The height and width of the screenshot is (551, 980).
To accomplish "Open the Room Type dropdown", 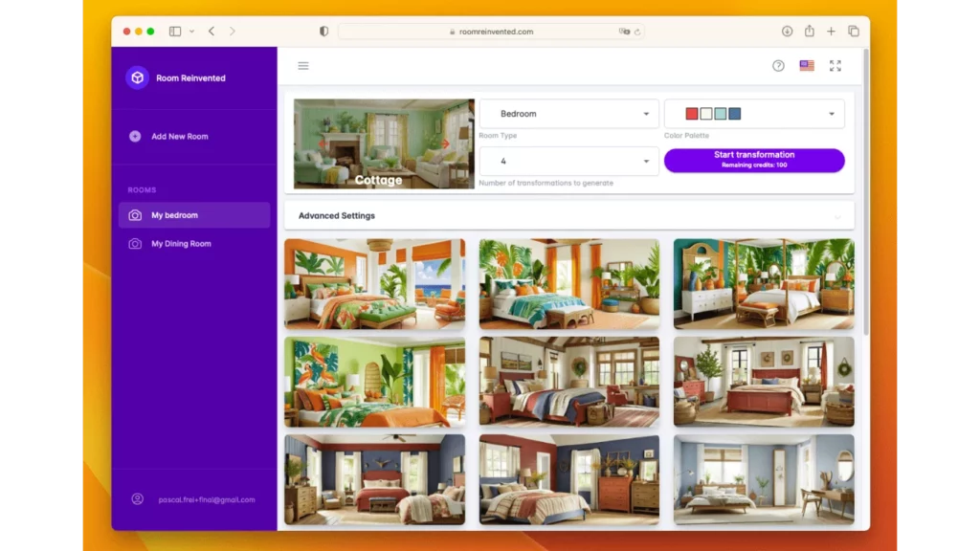I will point(568,114).
